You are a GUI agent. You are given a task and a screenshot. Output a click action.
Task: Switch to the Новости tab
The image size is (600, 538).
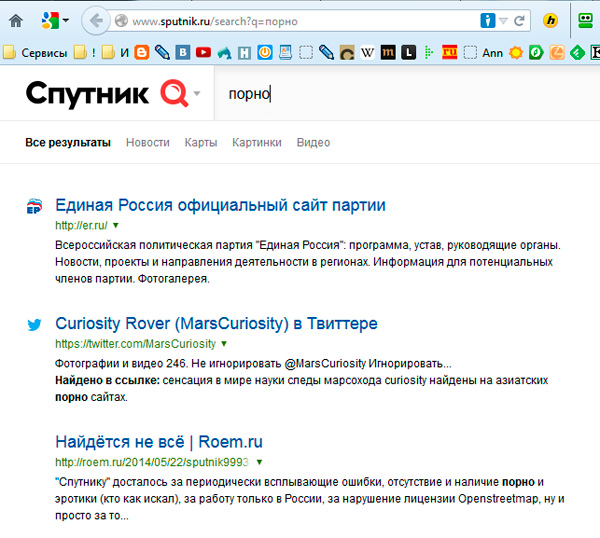pos(147,143)
